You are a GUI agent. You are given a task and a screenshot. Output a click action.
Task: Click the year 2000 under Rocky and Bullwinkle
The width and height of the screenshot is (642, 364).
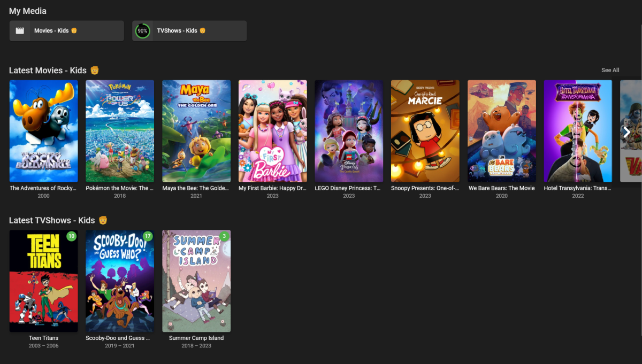44,196
